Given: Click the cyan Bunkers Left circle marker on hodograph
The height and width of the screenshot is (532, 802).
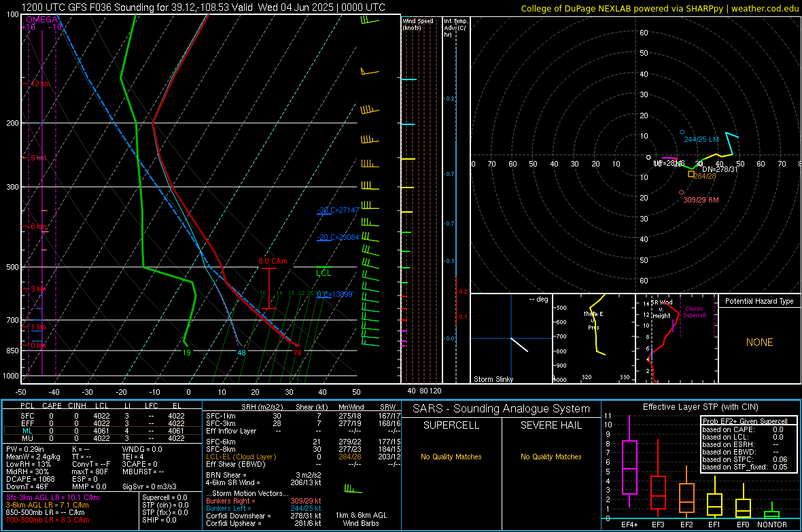Looking at the screenshot, I should tap(682, 132).
